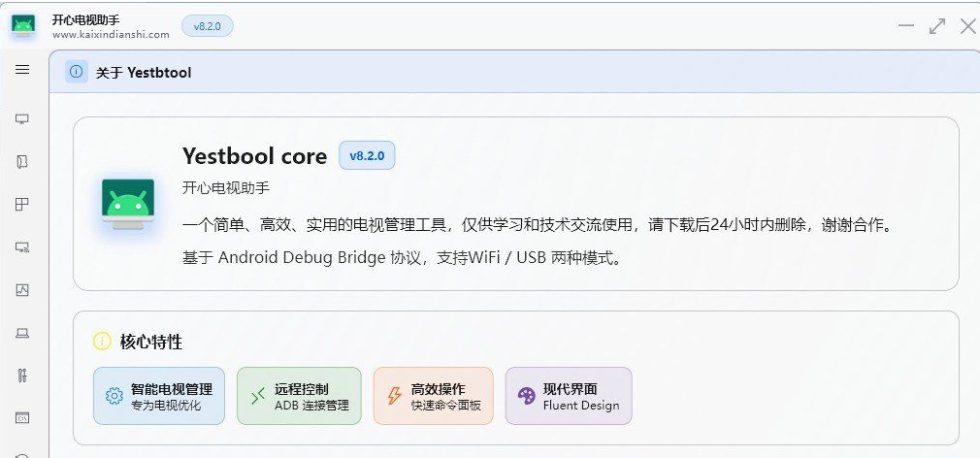Click the green Android TV logo in the title bar
Viewport: 980px width, 458px height.
click(23, 26)
